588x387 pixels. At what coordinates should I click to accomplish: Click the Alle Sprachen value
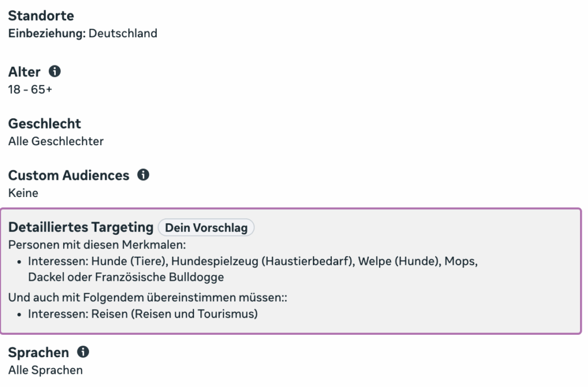tap(45, 370)
